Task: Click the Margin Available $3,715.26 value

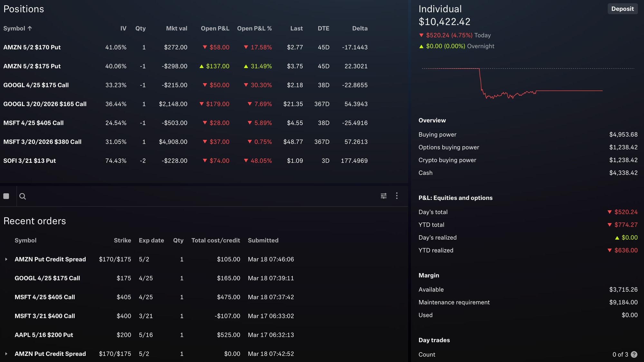Action: (623, 290)
